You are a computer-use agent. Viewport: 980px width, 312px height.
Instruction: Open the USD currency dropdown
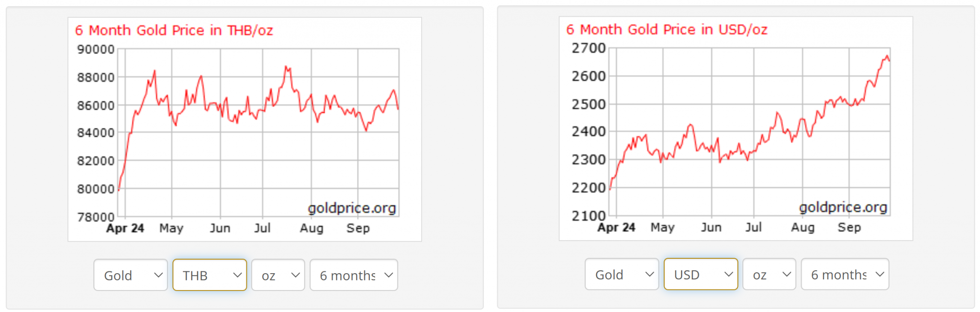[701, 274]
